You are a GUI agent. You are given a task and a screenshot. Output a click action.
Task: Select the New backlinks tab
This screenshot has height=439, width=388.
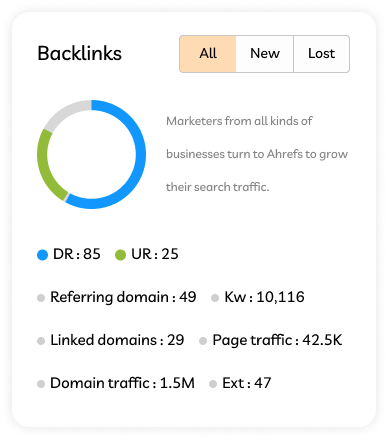click(265, 54)
